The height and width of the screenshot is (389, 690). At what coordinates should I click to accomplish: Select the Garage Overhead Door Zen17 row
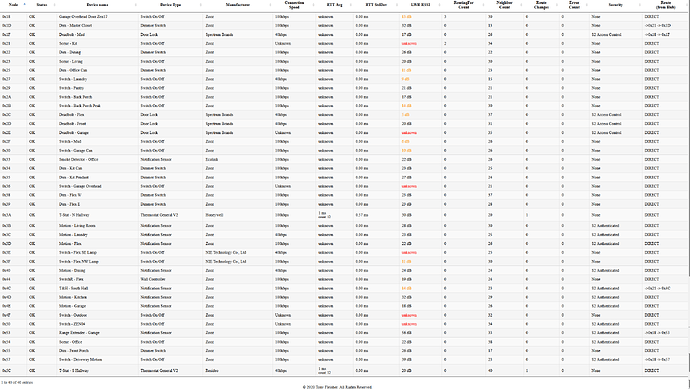click(344, 16)
